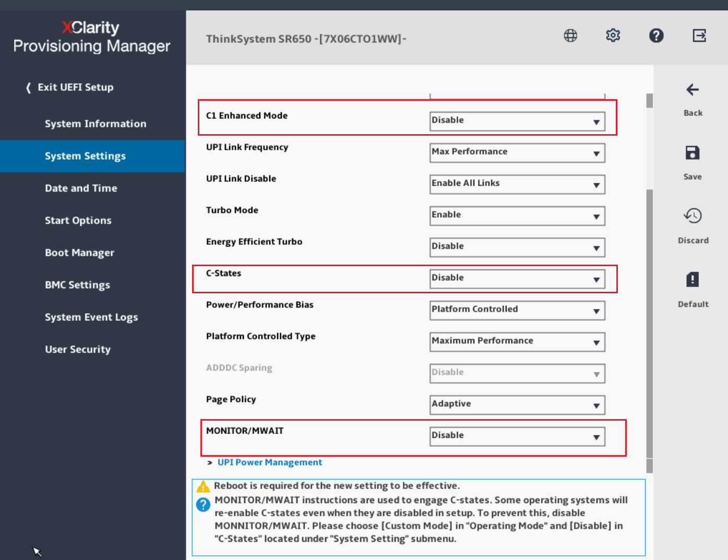Click the Save label
Viewport: 728px width, 560px height.
pyautogui.click(x=693, y=176)
